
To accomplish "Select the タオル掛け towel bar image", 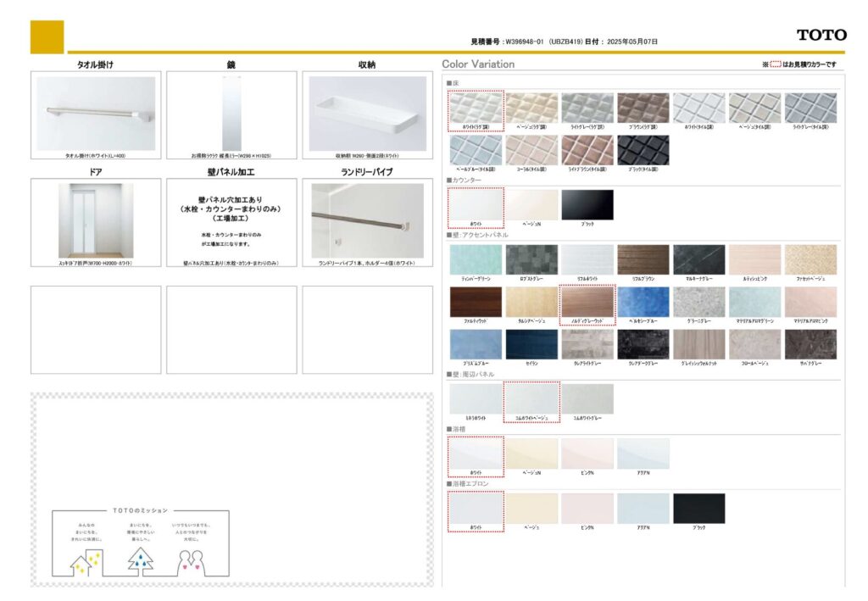I will tap(96, 114).
